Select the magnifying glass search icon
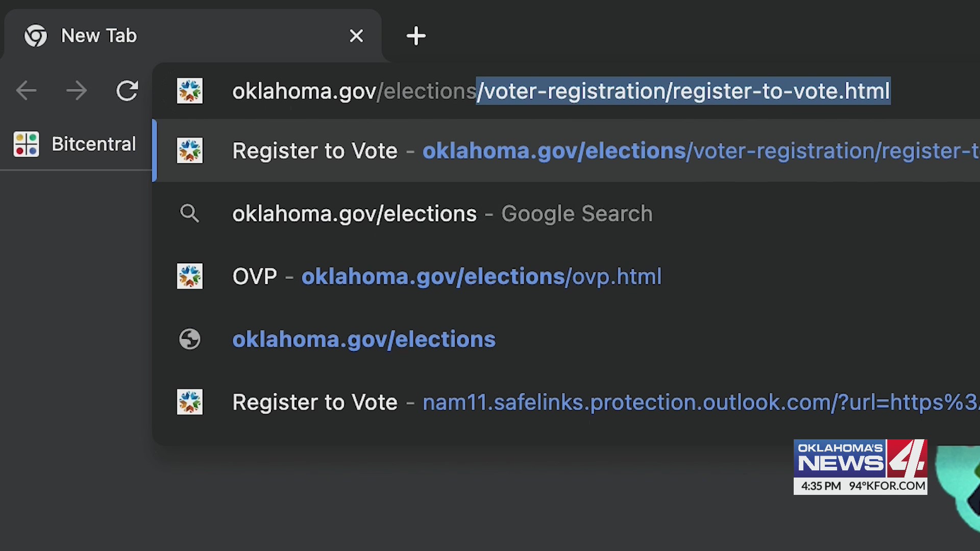Screen dimensions: 980x551 point(190,213)
